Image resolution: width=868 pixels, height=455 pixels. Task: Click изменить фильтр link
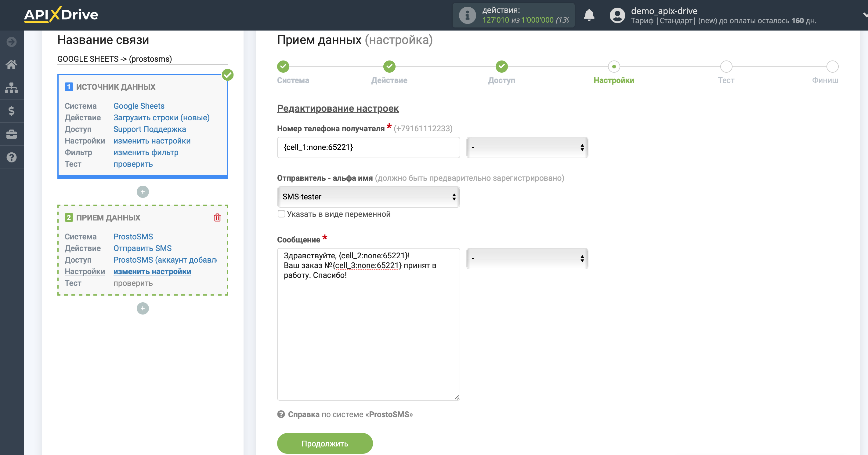[146, 152]
